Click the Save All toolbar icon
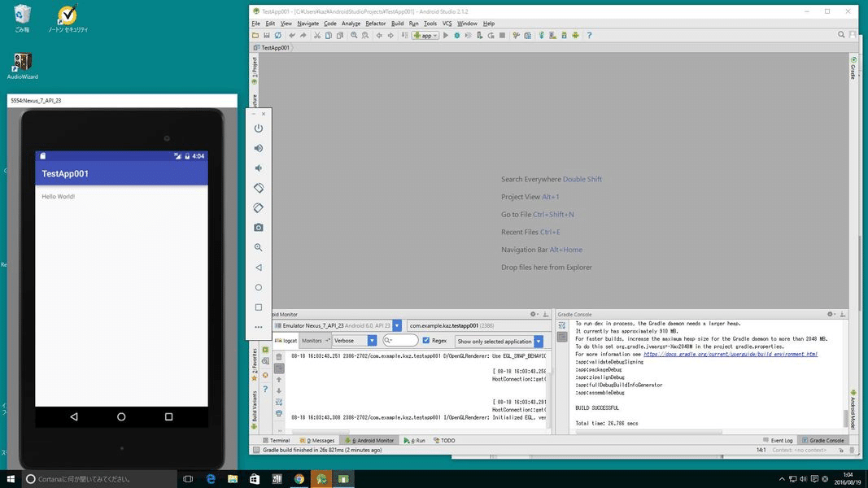Viewport: 868px width, 488px height. pyautogui.click(x=267, y=36)
